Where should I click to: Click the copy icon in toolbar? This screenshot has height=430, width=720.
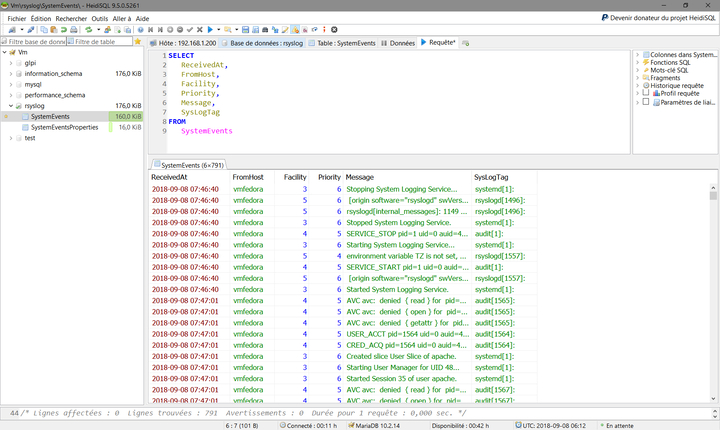coord(44,29)
